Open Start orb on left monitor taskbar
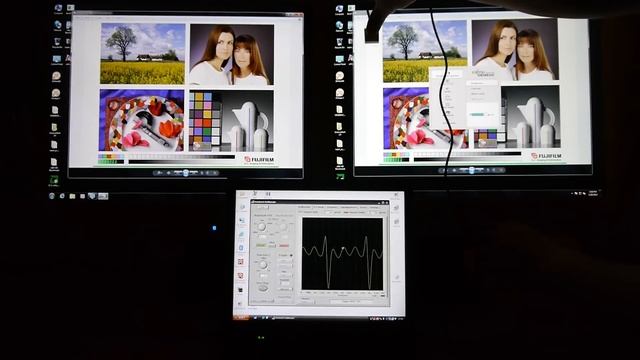 pos(52,196)
